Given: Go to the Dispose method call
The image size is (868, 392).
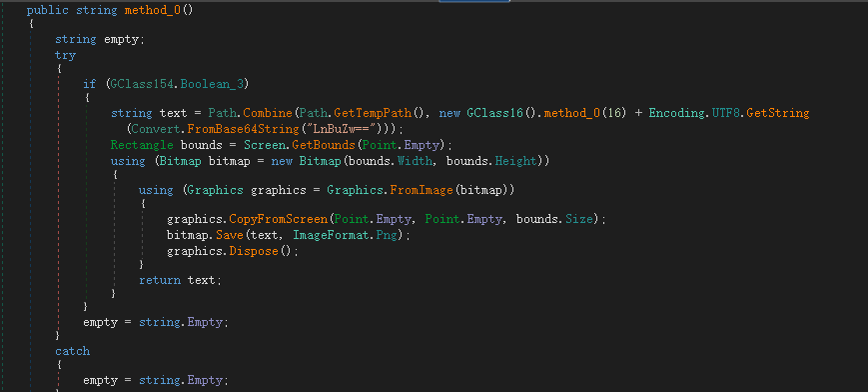Looking at the screenshot, I should point(254,251).
